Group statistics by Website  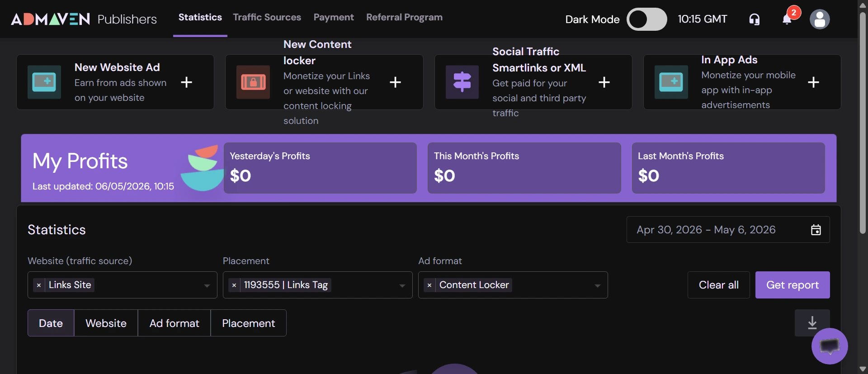[x=106, y=323]
